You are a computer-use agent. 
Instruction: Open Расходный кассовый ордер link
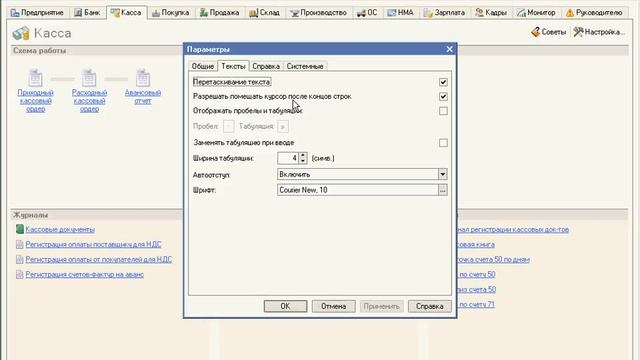(x=89, y=101)
